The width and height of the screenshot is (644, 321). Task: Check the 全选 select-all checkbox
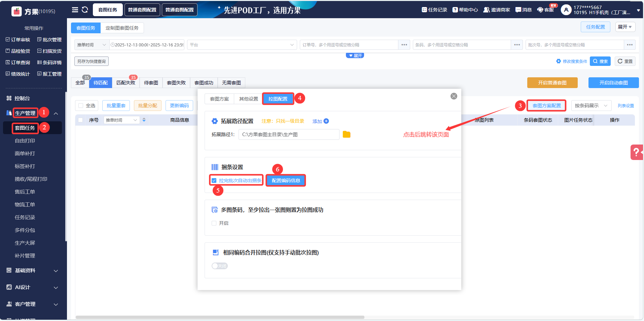click(81, 106)
